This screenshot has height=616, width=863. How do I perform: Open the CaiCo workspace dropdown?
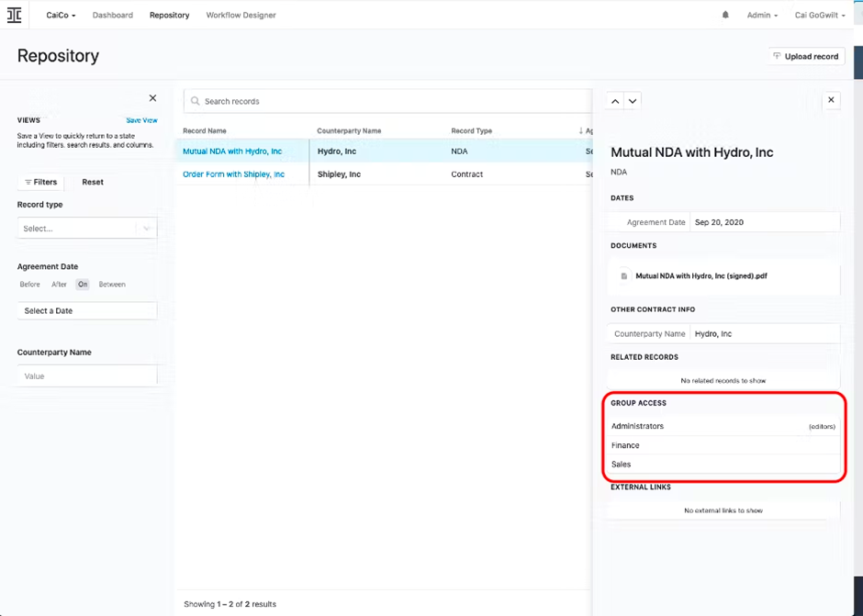point(61,16)
